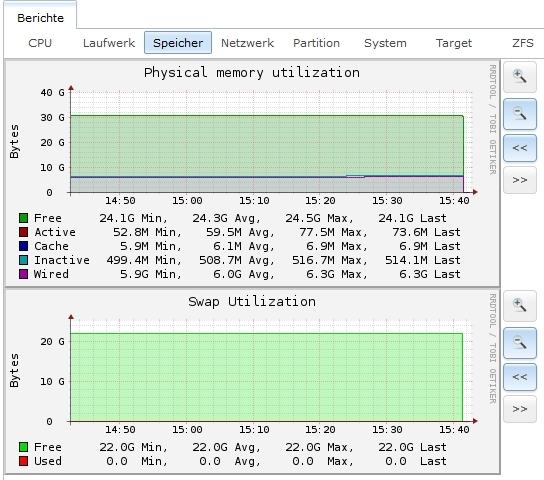Zoom out on Physical memory utilization graph
The image size is (544, 480).
[x=520, y=114]
